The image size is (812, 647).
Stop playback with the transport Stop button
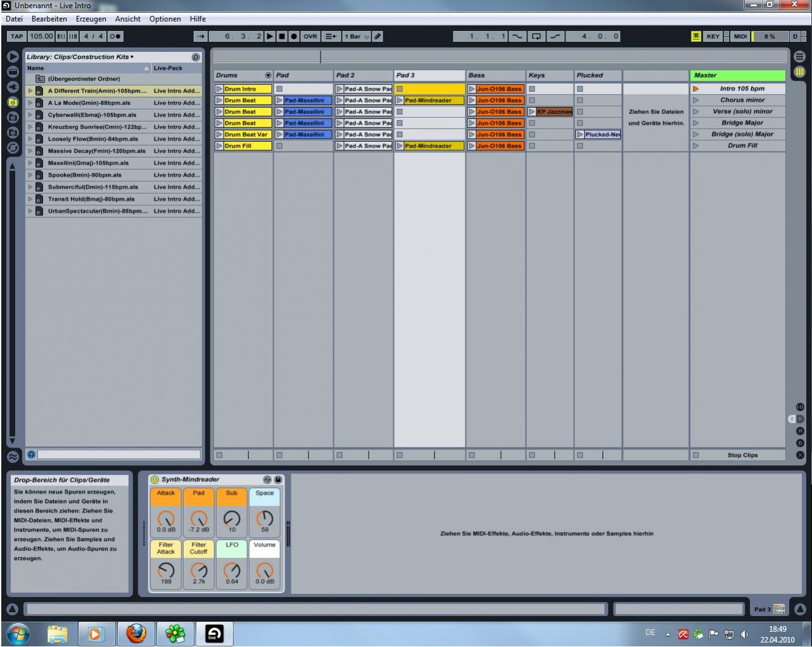point(282,37)
